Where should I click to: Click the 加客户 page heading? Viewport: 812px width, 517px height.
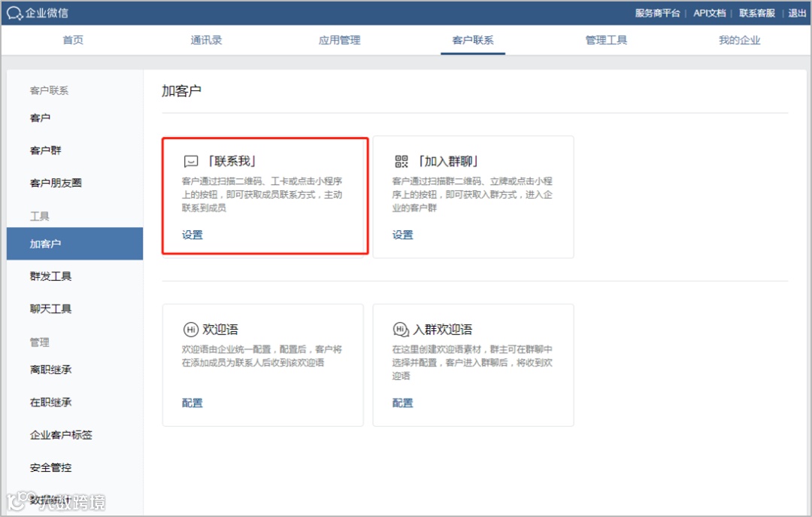pos(181,91)
